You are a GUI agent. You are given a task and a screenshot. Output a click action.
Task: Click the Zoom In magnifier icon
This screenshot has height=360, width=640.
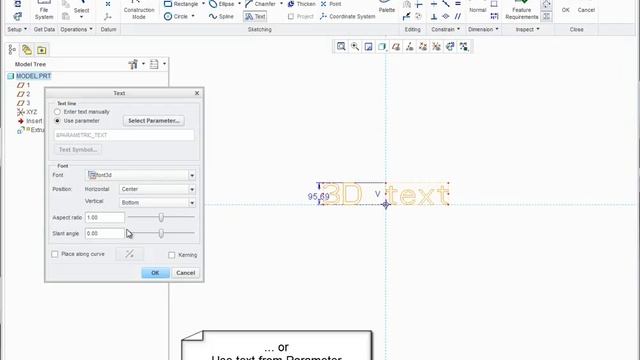355,47
